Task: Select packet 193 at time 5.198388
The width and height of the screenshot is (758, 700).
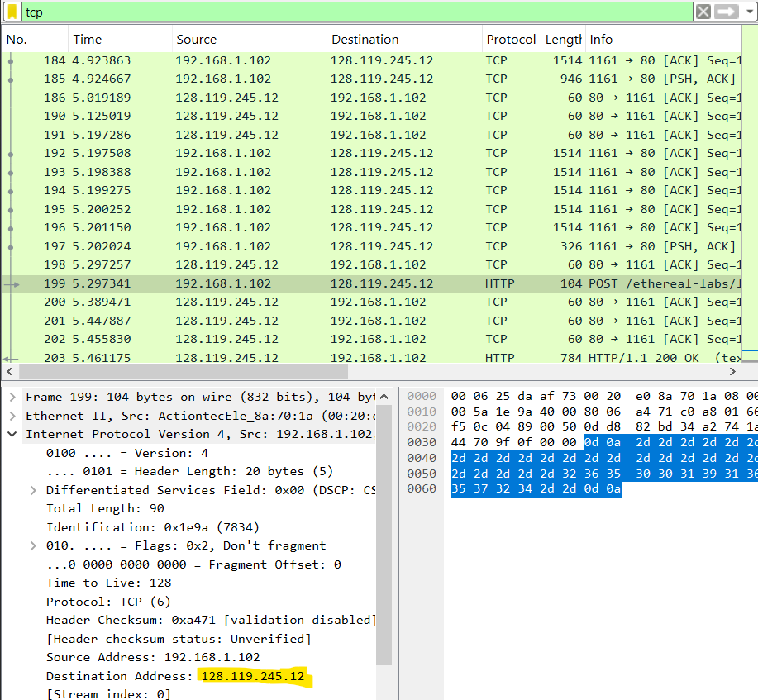Action: coord(371,172)
